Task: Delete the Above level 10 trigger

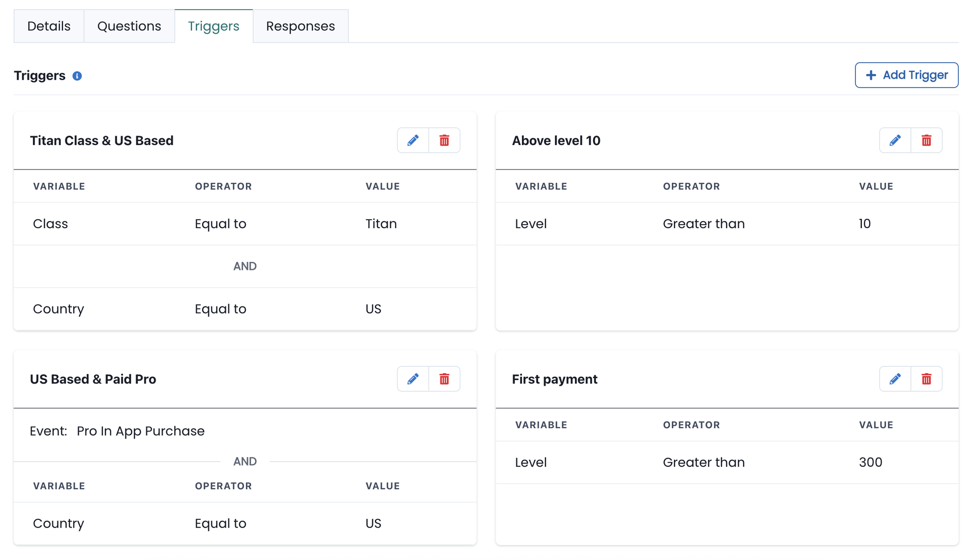Action: click(x=926, y=140)
